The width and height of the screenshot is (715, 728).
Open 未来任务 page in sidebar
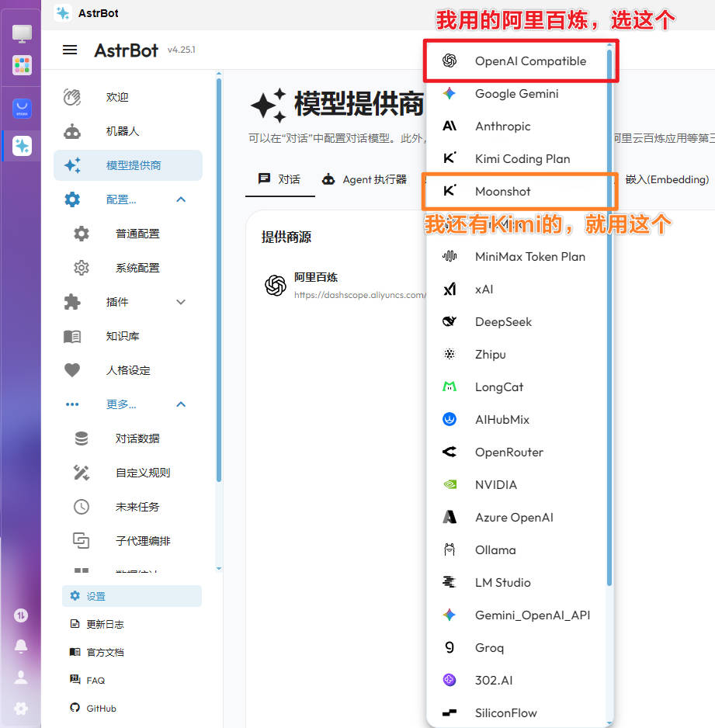(128, 507)
